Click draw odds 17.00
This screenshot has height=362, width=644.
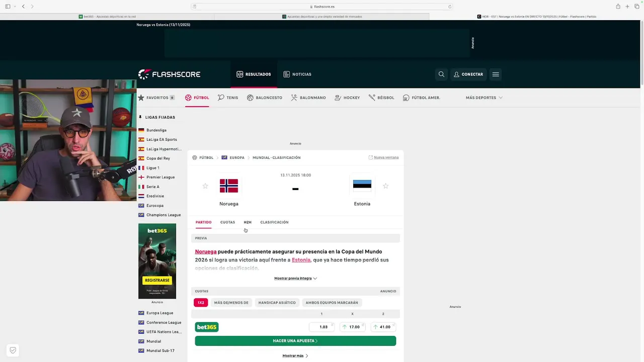pyautogui.click(x=353, y=327)
